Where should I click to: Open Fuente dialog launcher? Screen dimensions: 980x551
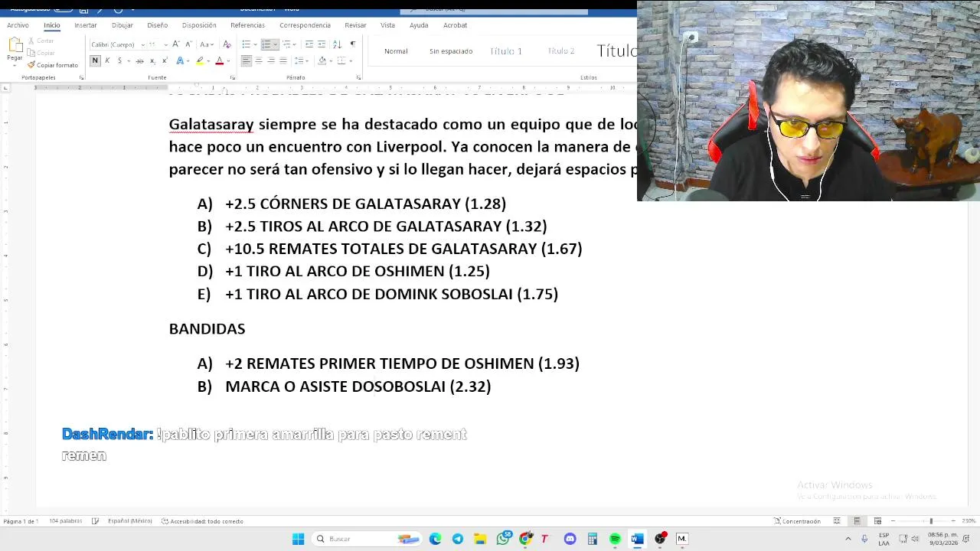pos(233,77)
